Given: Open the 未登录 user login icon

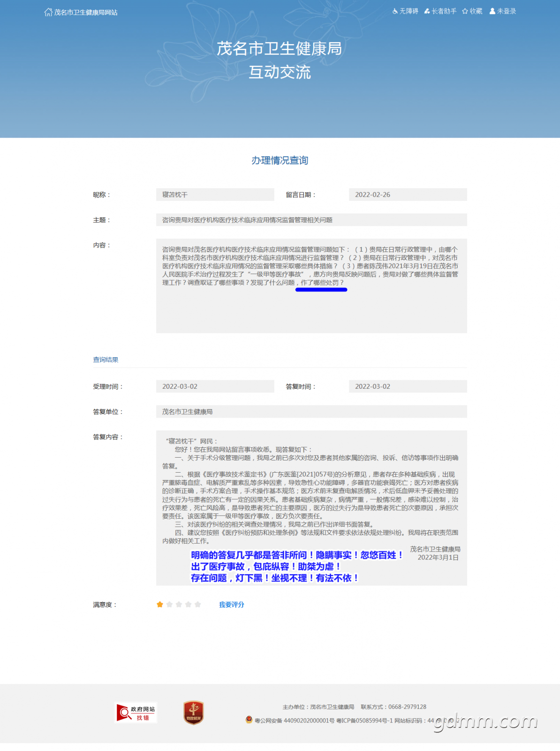Looking at the screenshot, I should 492,11.
